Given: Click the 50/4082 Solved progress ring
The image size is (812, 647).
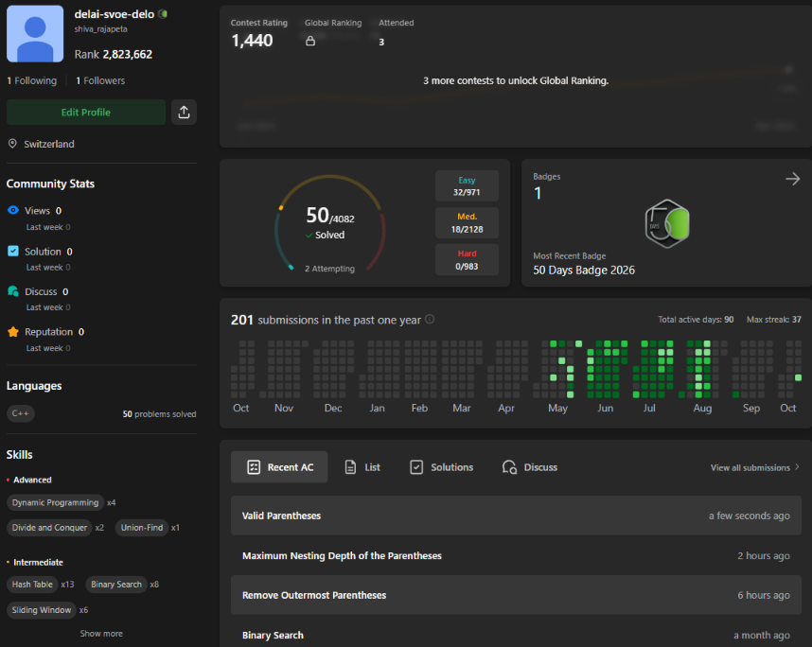Looking at the screenshot, I should (330, 223).
